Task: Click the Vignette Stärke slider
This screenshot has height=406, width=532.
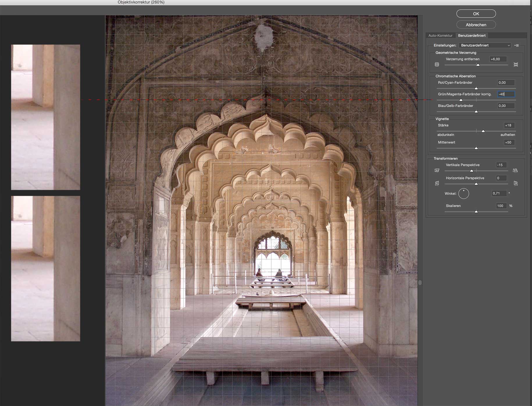Action: pos(476,131)
